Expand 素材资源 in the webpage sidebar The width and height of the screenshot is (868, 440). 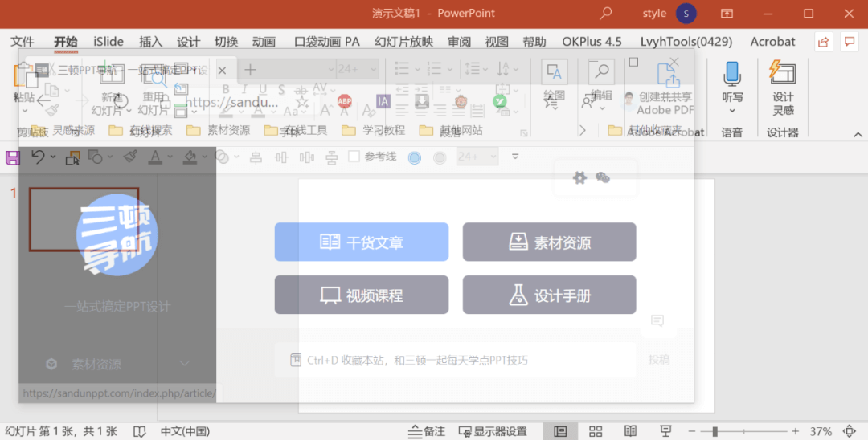point(184,364)
